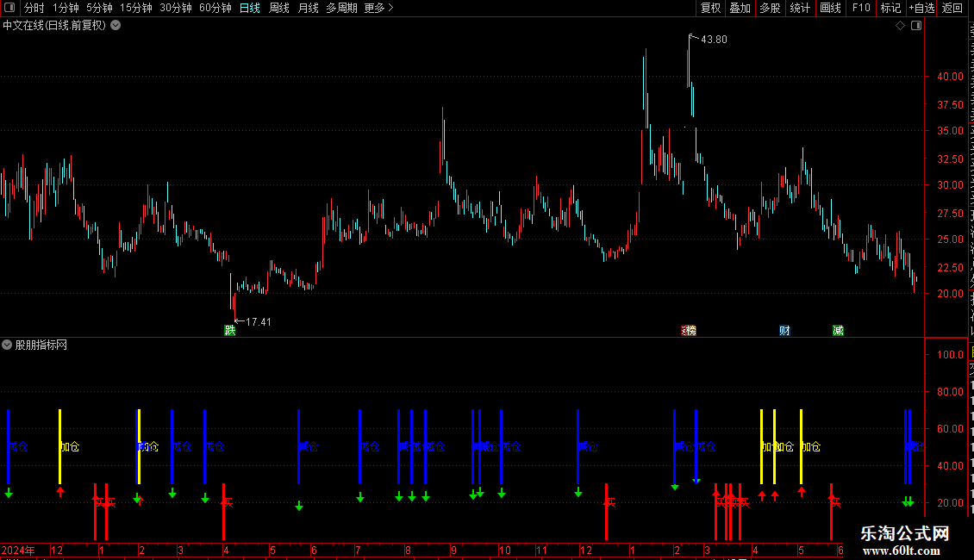Screen dimensions: 974x560
Task: Click the 股朋指标网 indicator name
Action: point(41,345)
